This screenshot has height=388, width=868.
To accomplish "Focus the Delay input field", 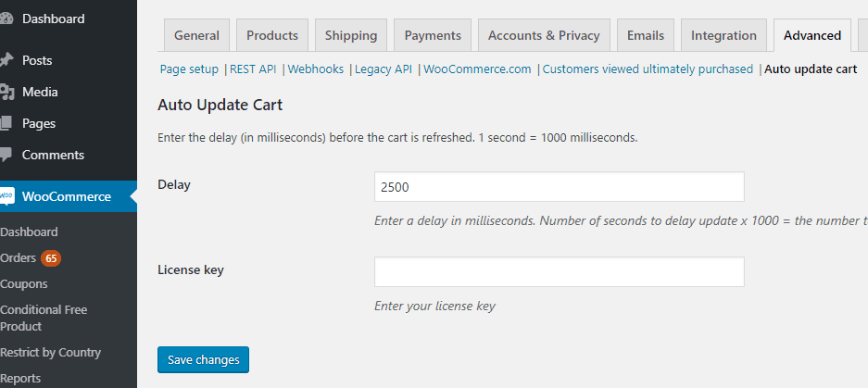I will (x=560, y=187).
